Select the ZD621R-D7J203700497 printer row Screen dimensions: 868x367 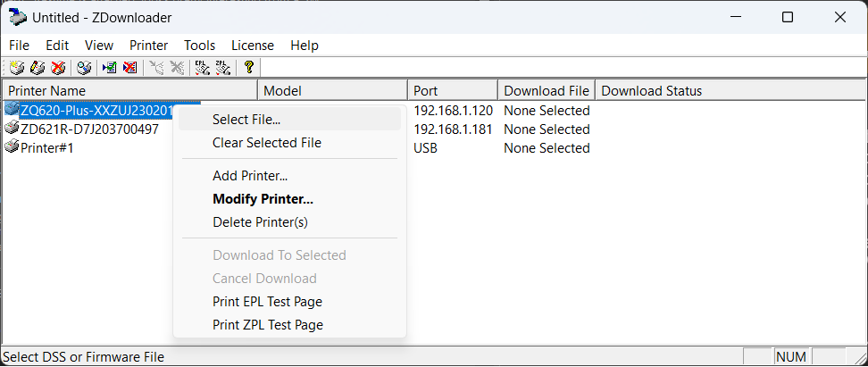pyautogui.click(x=89, y=129)
